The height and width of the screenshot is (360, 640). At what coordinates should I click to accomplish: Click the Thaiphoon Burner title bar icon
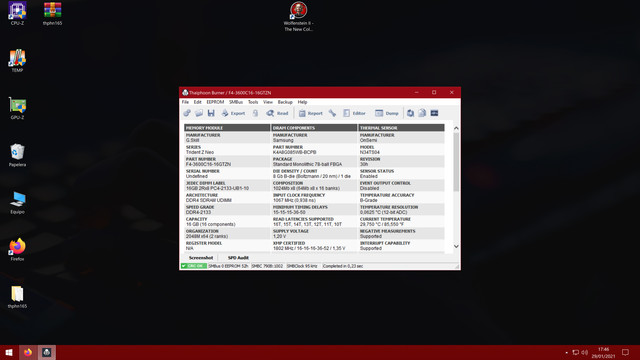185,93
